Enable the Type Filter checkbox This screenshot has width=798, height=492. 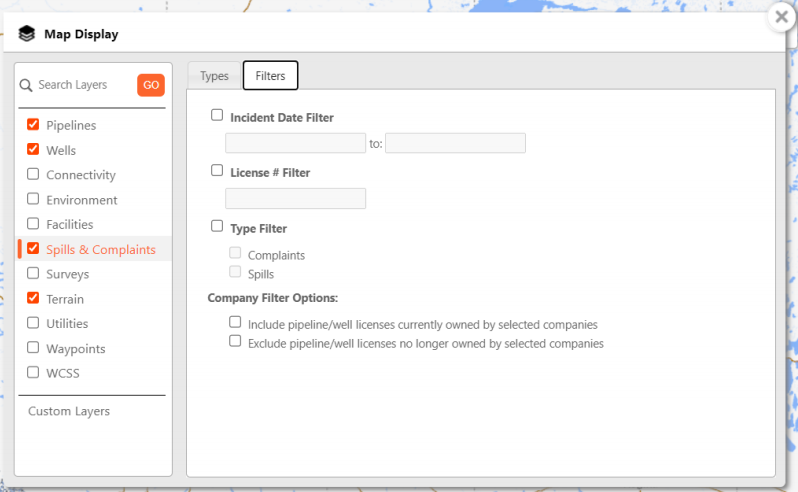(217, 227)
